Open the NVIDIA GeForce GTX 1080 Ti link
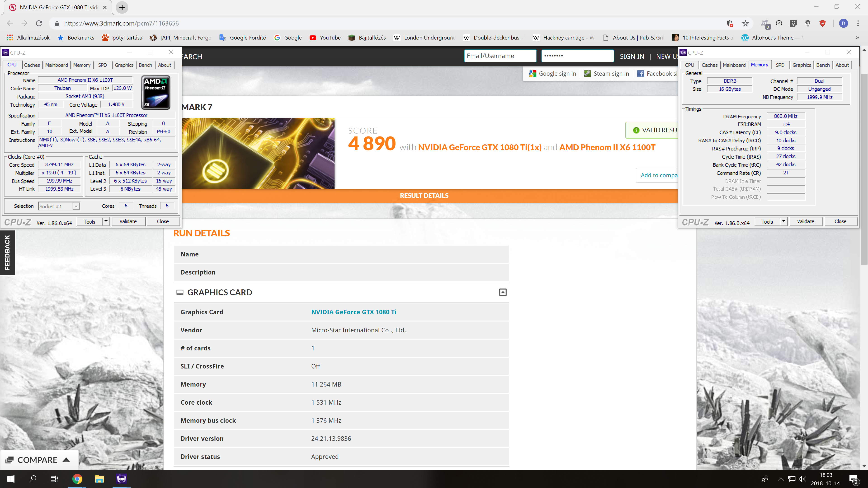This screenshot has height=488, width=868. click(x=354, y=312)
